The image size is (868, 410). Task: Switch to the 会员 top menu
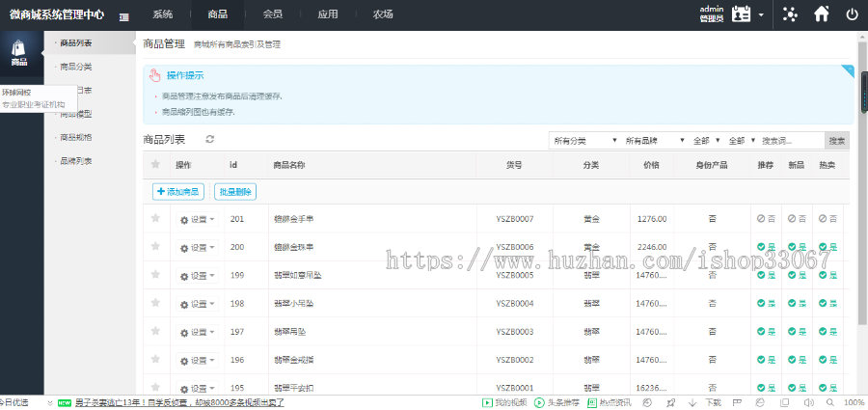click(x=273, y=15)
